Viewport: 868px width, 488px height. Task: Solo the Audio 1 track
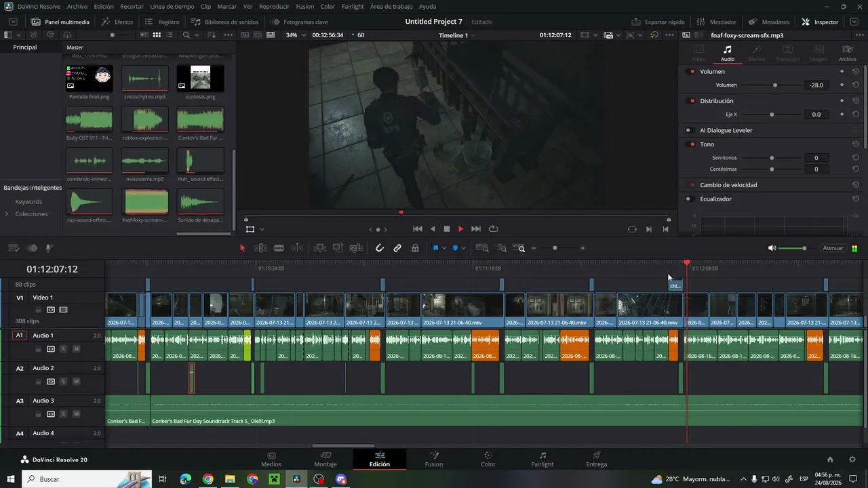(x=63, y=349)
